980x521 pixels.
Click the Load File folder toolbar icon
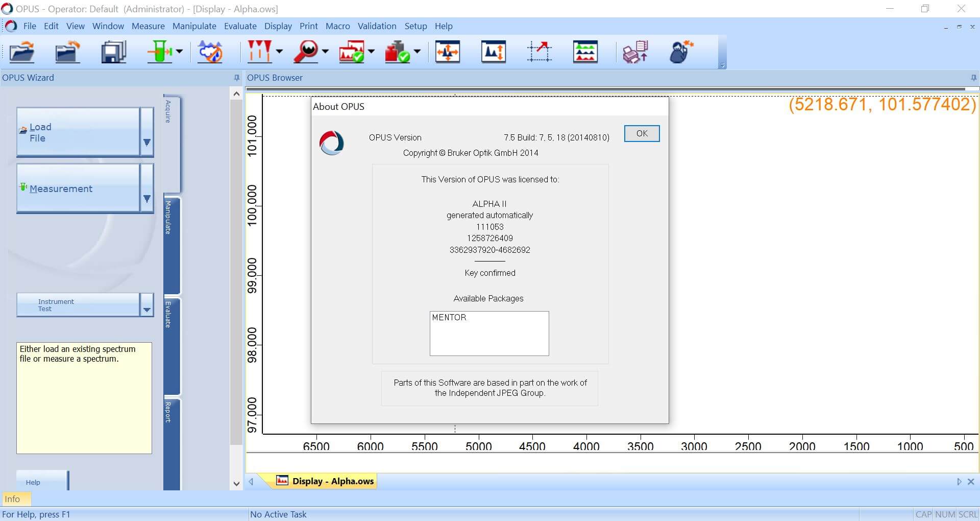(x=21, y=52)
